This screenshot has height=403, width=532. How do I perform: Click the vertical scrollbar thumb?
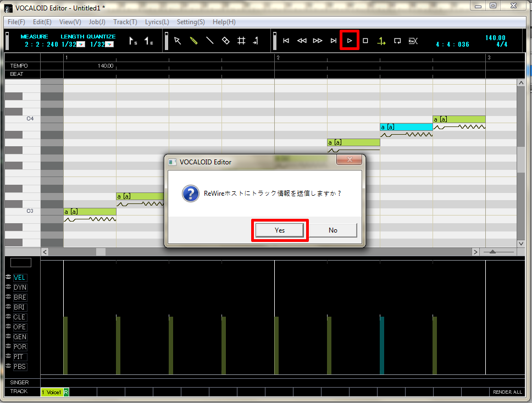[521, 159]
